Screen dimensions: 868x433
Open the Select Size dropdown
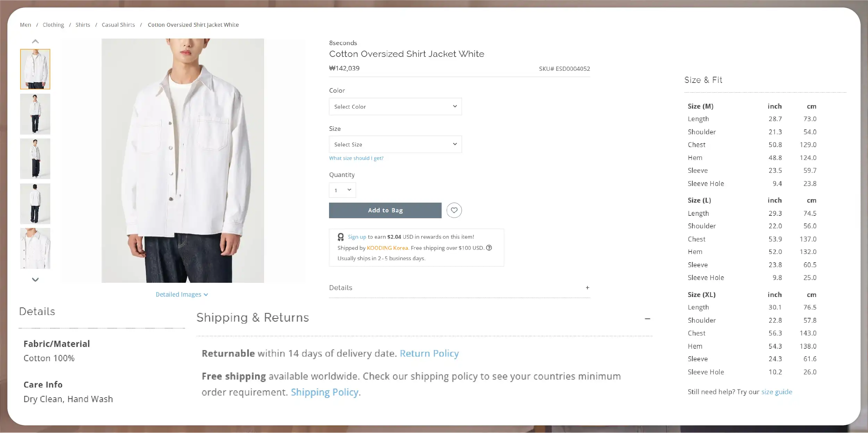coord(395,144)
